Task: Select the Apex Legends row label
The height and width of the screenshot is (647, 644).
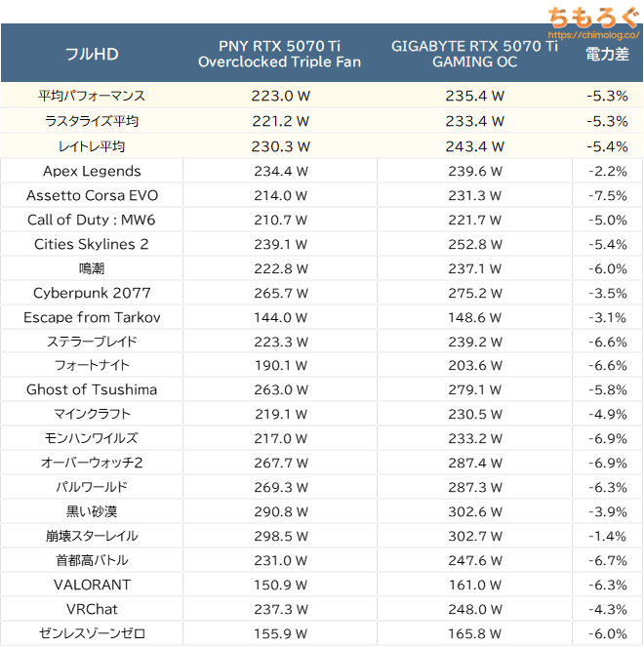Action: click(92, 171)
